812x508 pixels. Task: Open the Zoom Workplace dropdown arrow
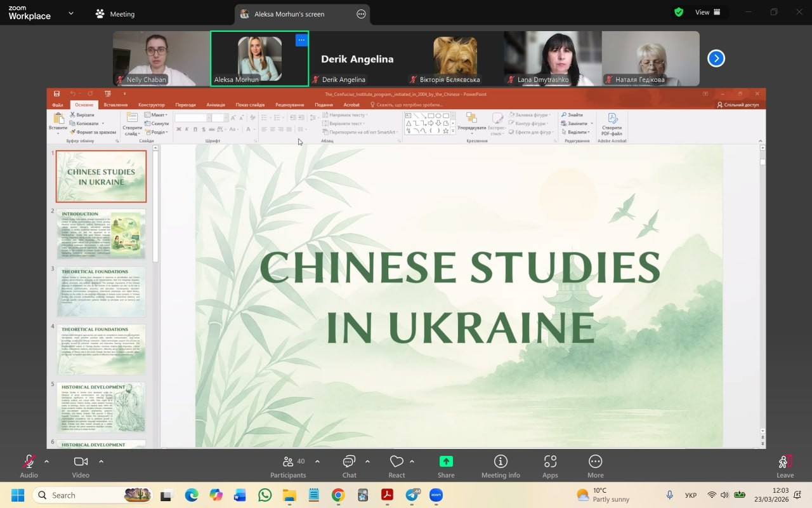click(70, 13)
